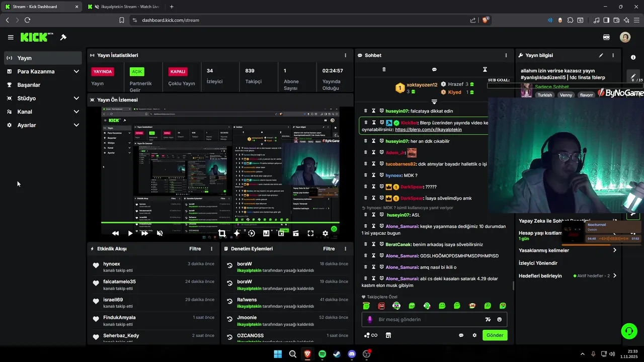Clear chat using the trash icon
Image resolution: width=644 pixels, height=362 pixels.
coord(384,69)
